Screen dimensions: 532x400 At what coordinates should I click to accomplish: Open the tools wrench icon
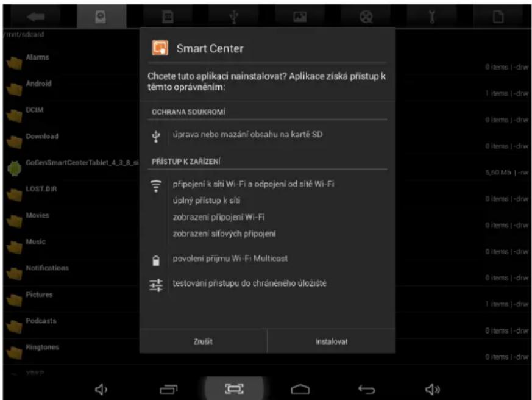(432, 16)
